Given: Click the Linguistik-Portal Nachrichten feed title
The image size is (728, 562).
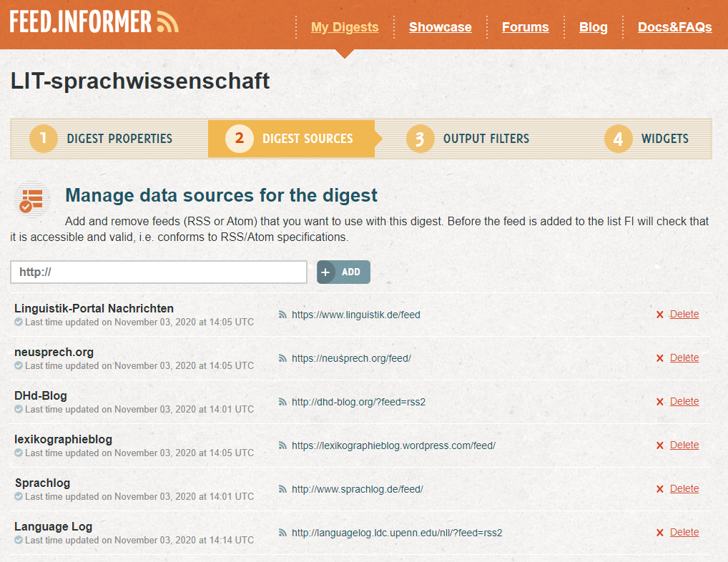Looking at the screenshot, I should point(94,308).
